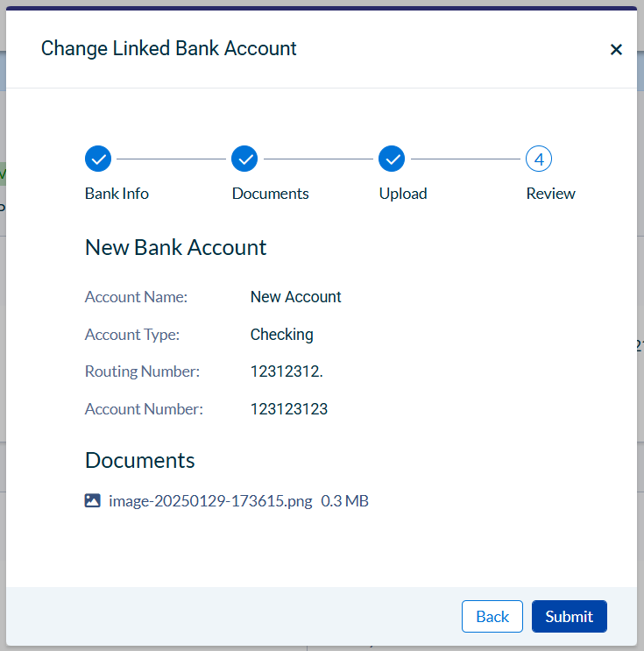Click the Routing Number: label

coord(143,371)
